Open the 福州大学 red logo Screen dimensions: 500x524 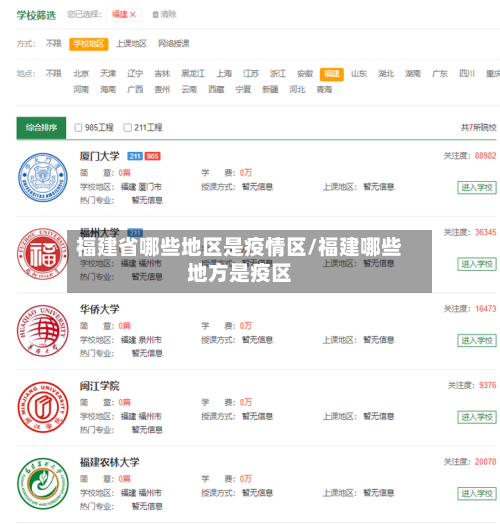43,254
